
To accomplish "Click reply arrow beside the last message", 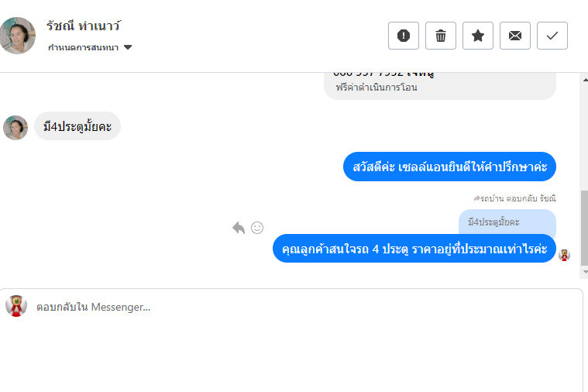I will coord(239,228).
